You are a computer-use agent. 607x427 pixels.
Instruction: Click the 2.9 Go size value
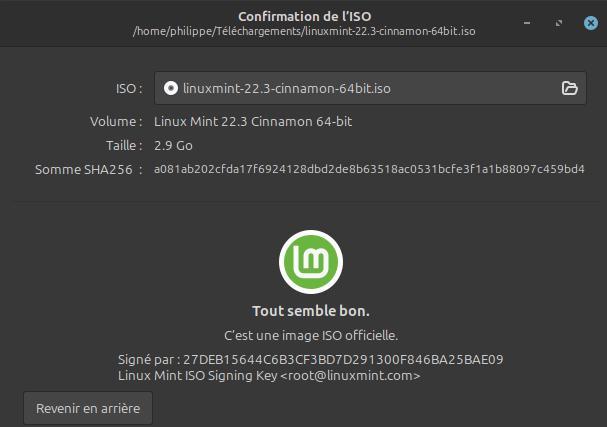click(173, 146)
